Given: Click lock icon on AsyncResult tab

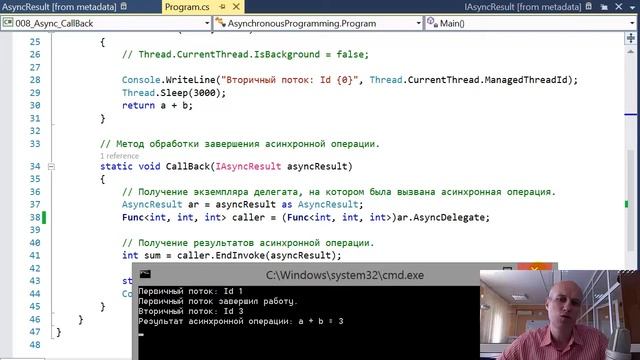Looking at the screenshot, I should click(x=124, y=7).
